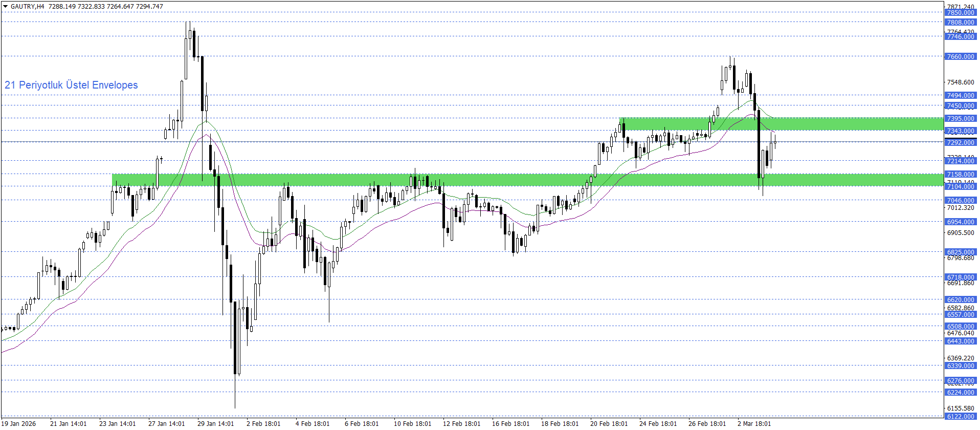Screen dimensions: 980x430
Task: Click the 7158.000 price level label
Action: [x=960, y=175]
